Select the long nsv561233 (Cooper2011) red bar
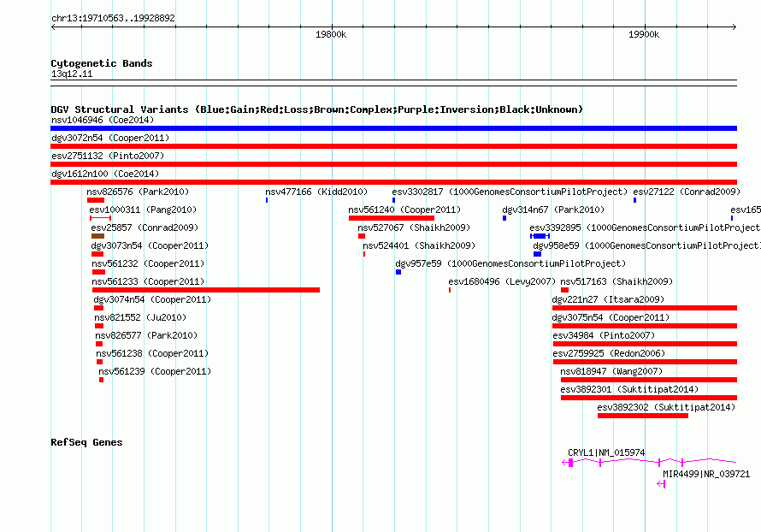The height and width of the screenshot is (532, 761). (x=206, y=290)
